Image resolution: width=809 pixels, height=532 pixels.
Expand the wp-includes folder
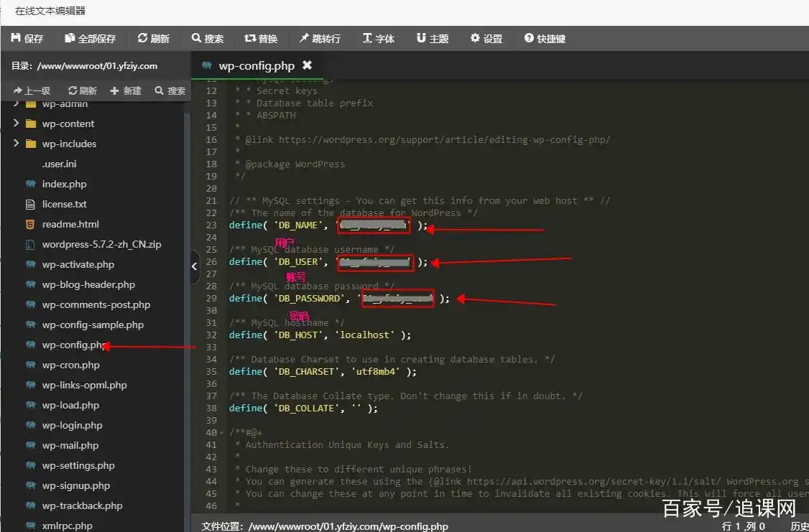pyautogui.click(x=16, y=144)
